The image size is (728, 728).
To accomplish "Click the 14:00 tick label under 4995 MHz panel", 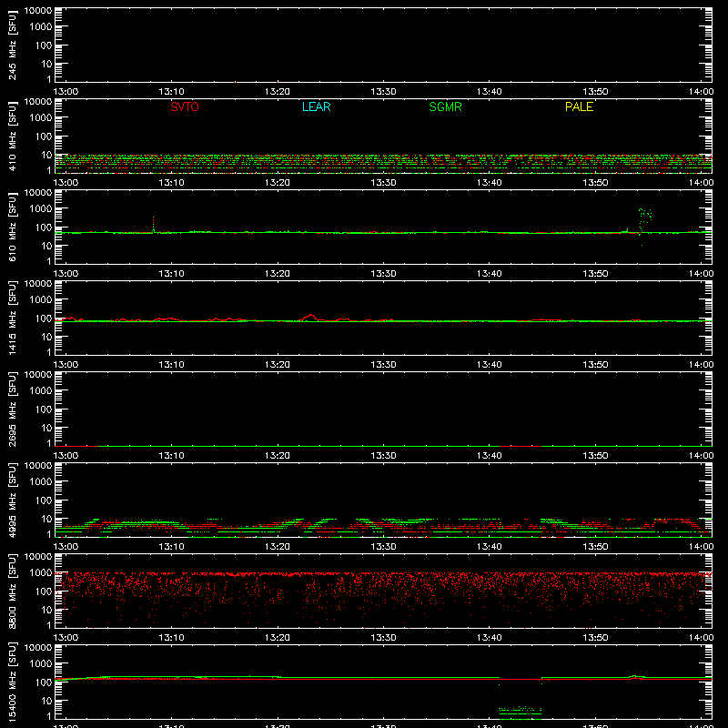I will tap(701, 547).
